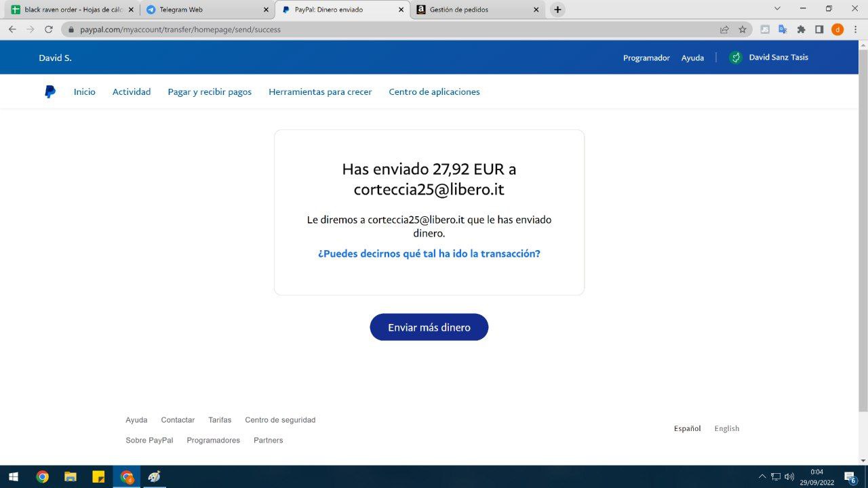Click the Enviar más dinero button
The width and height of the screenshot is (868, 488).
point(429,327)
